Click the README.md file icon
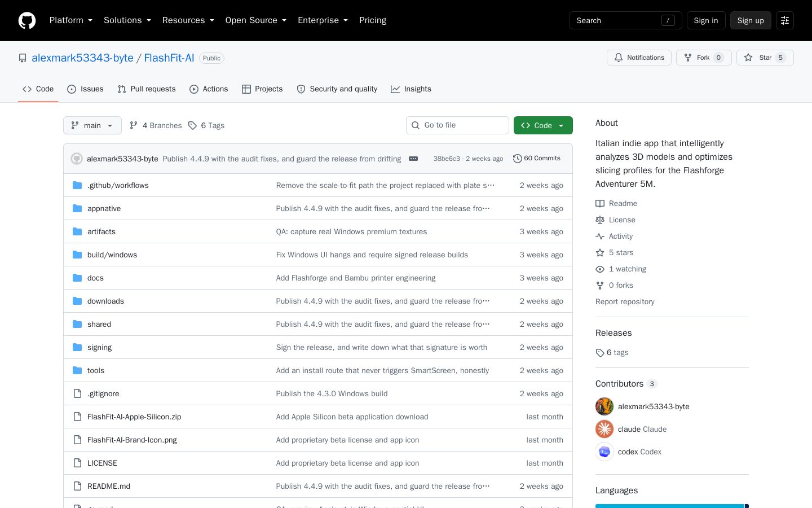The width and height of the screenshot is (812, 508). coord(77,486)
